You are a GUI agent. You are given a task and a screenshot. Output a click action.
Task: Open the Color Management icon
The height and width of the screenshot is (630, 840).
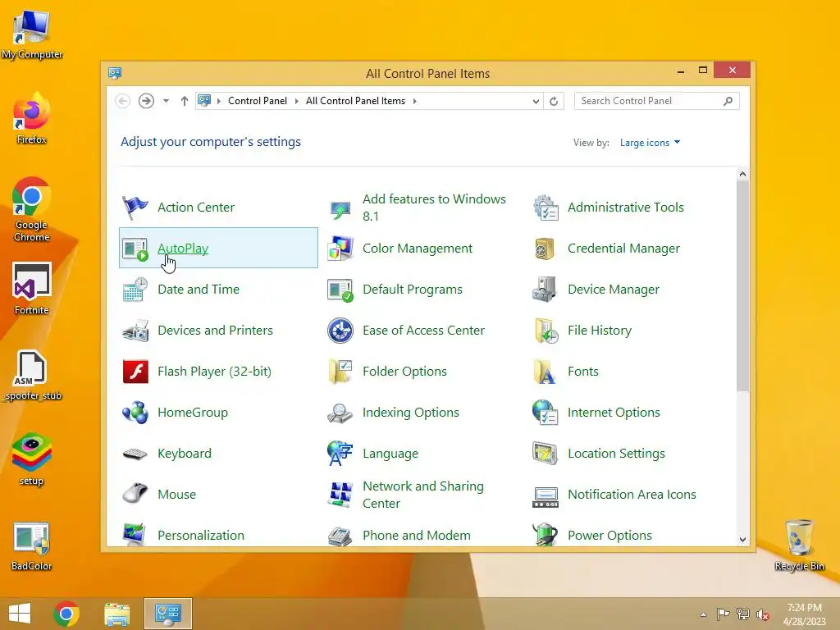340,249
